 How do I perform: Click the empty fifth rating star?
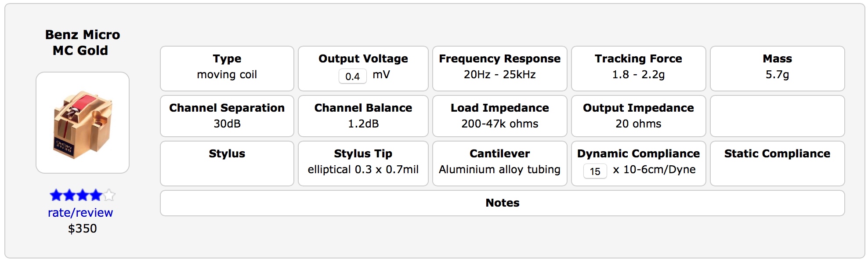click(x=109, y=195)
